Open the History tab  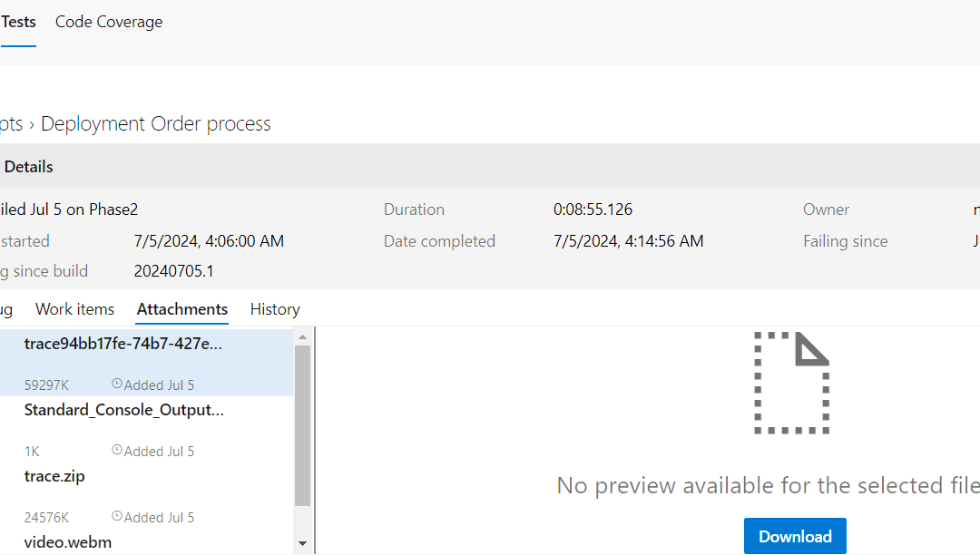pos(275,309)
